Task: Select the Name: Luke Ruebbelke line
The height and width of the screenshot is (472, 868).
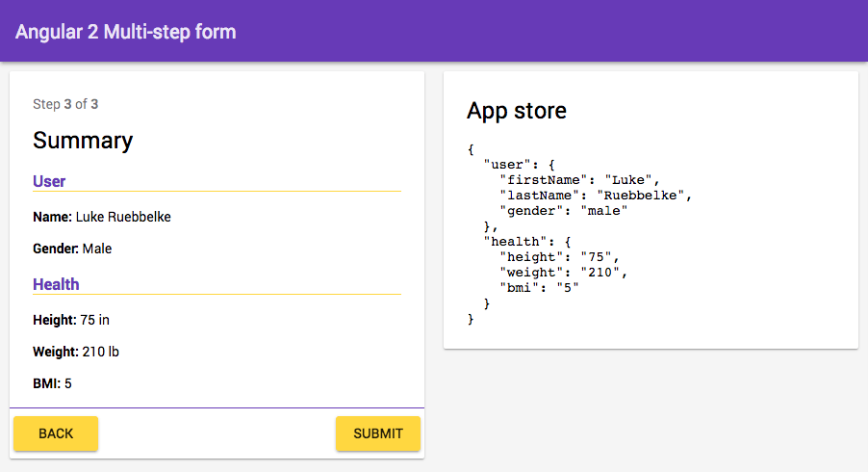Action: [102, 217]
